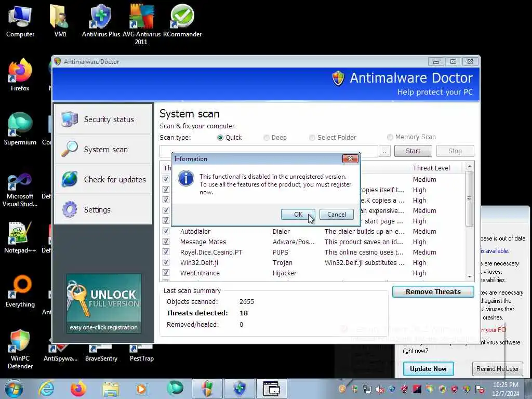This screenshot has width=532, height=399.
Task: Select the Autodialer row name
Action: tap(195, 231)
